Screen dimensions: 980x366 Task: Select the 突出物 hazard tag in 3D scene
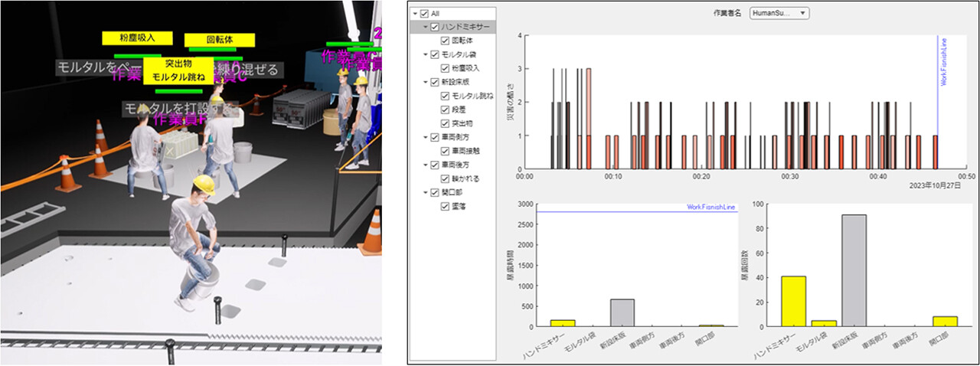pyautogui.click(x=178, y=64)
